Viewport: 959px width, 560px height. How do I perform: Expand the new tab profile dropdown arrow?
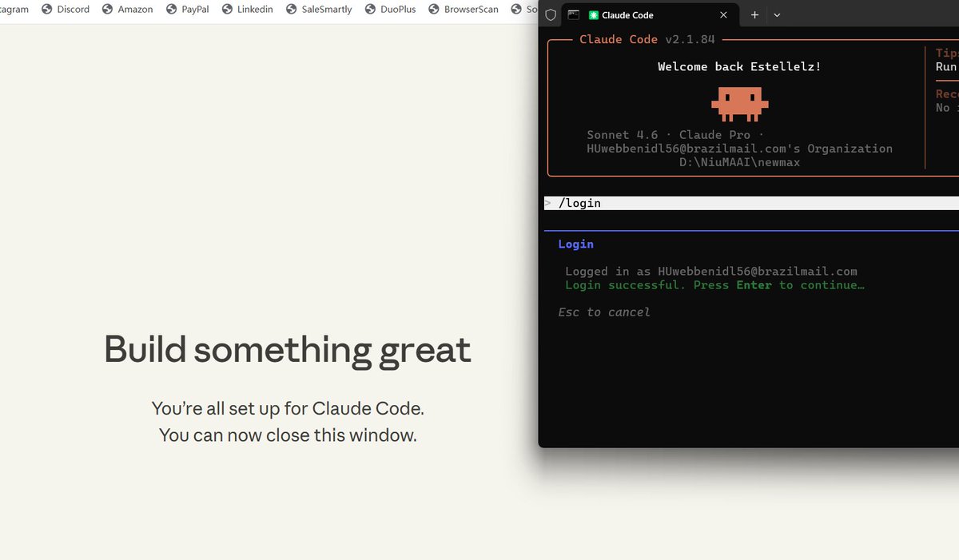(x=777, y=15)
